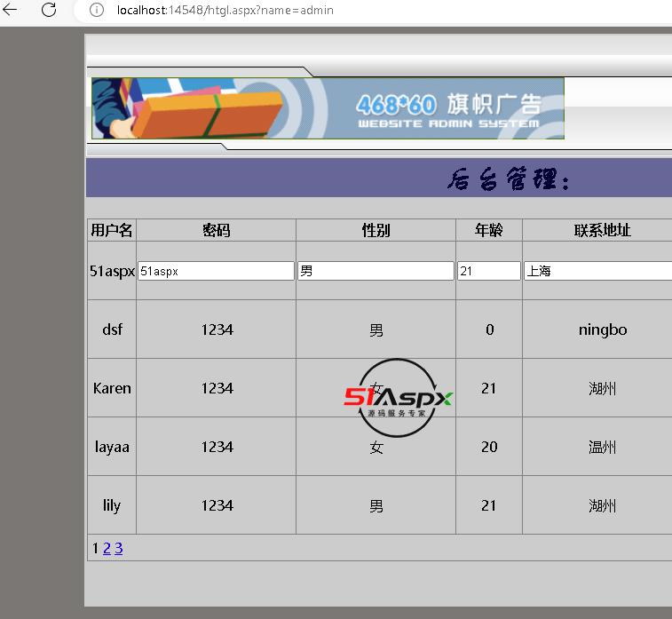Click the 后台管理 heading
672x619 pixels.
tap(509, 179)
